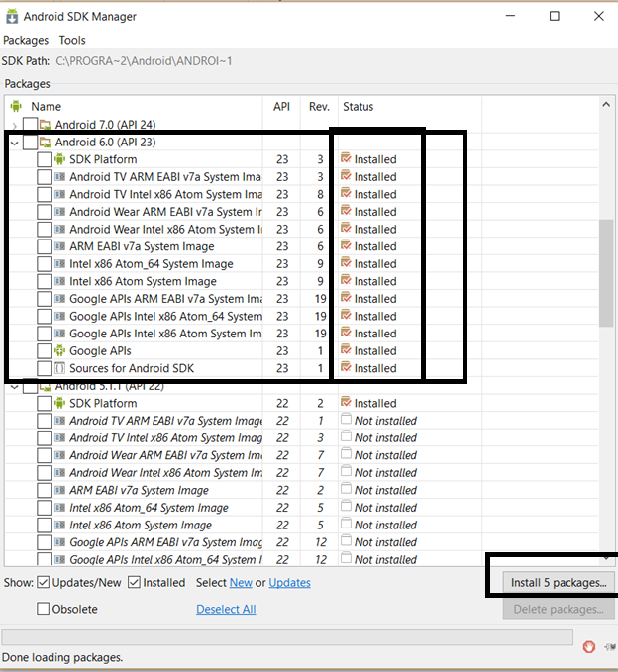The image size is (618, 672).
Task: Select the API 23 Intel x86 Atom System Image row
Action: (302, 281)
